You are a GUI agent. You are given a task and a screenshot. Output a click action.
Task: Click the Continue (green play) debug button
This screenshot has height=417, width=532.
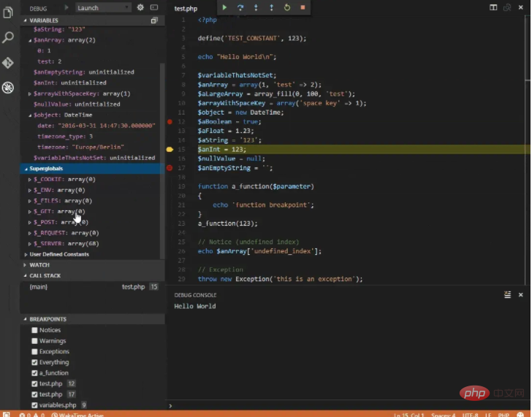(x=224, y=7)
